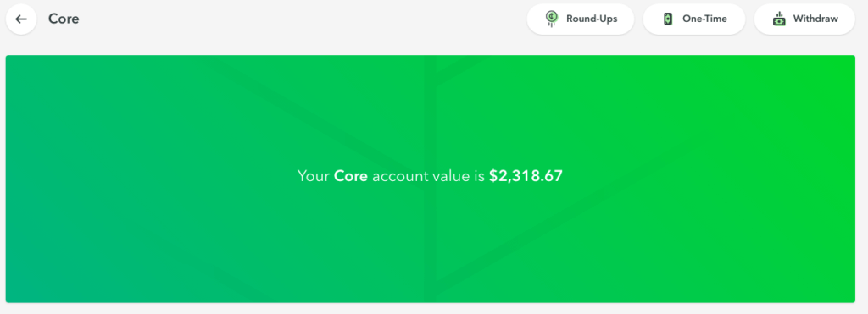Click the circular back button
Screen dimensions: 868x314
coord(21,19)
